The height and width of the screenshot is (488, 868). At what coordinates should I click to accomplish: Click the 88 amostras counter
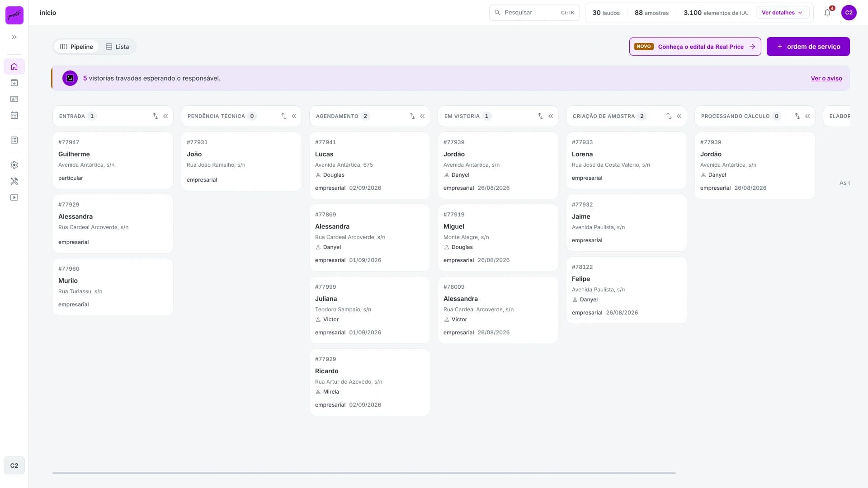click(651, 13)
